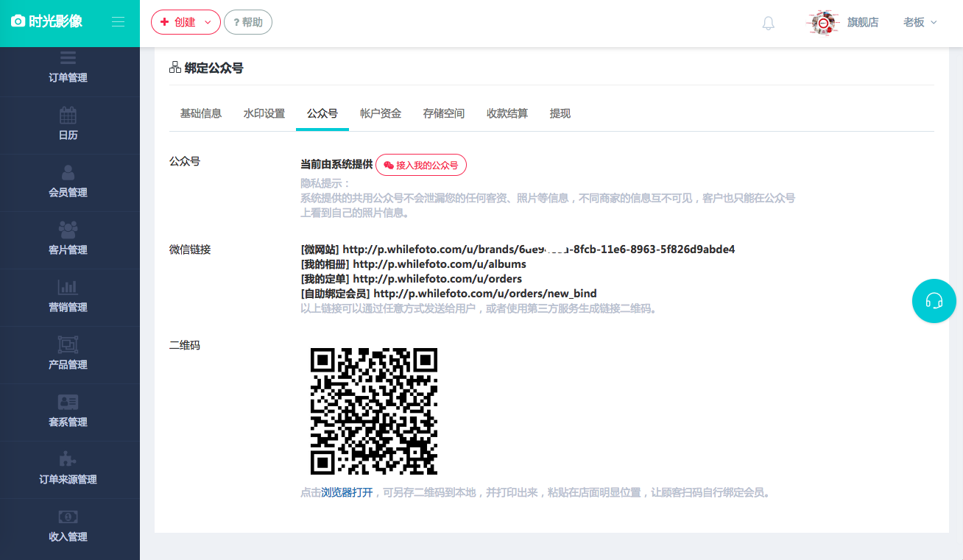Click the QR code image
Screen dimensions: 963x560
(375, 411)
